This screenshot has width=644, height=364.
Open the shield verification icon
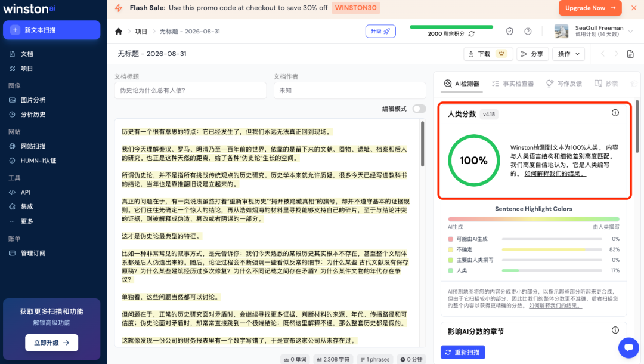[510, 31]
